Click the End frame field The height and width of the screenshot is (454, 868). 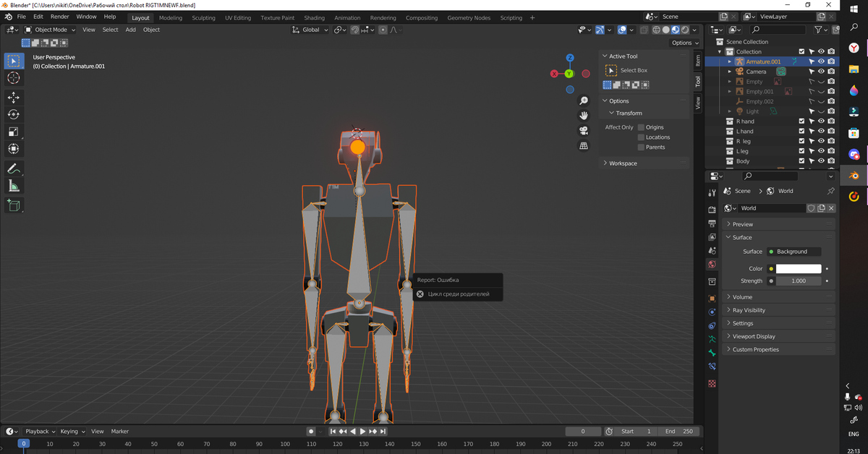tap(678, 432)
